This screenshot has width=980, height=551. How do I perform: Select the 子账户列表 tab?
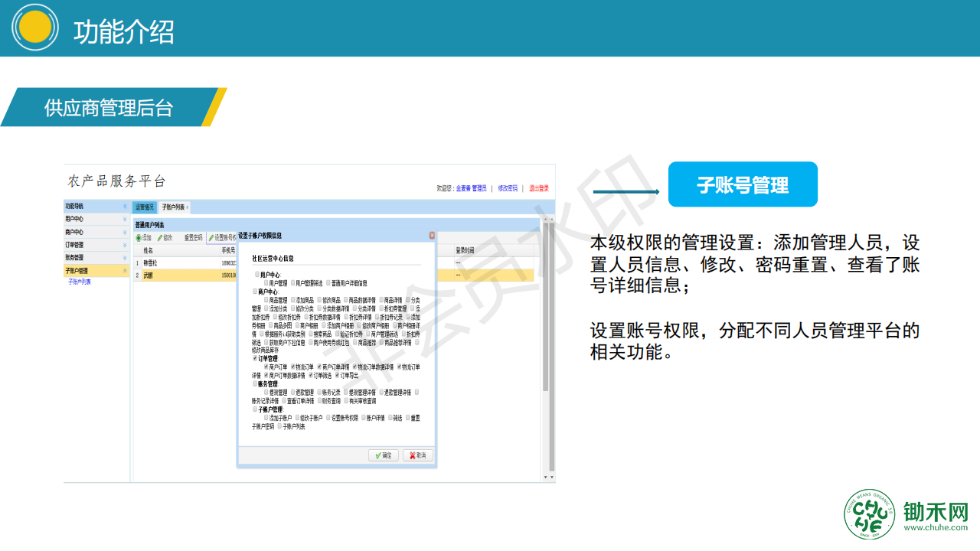point(173,207)
